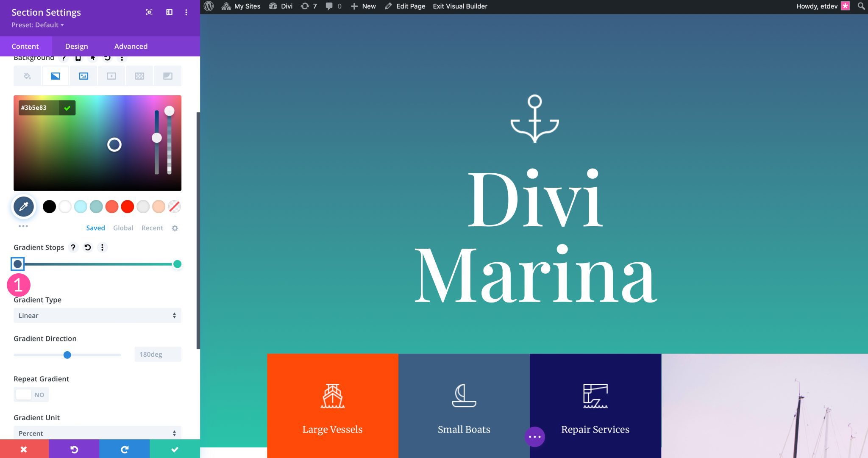
Task: Save changes with the green check button
Action: click(174, 450)
